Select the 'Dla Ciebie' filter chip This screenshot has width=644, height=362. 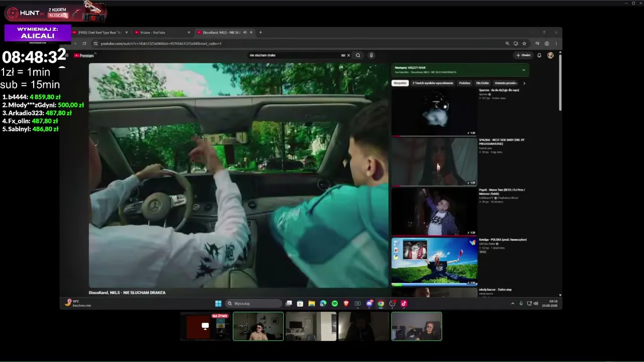pyautogui.click(x=482, y=83)
